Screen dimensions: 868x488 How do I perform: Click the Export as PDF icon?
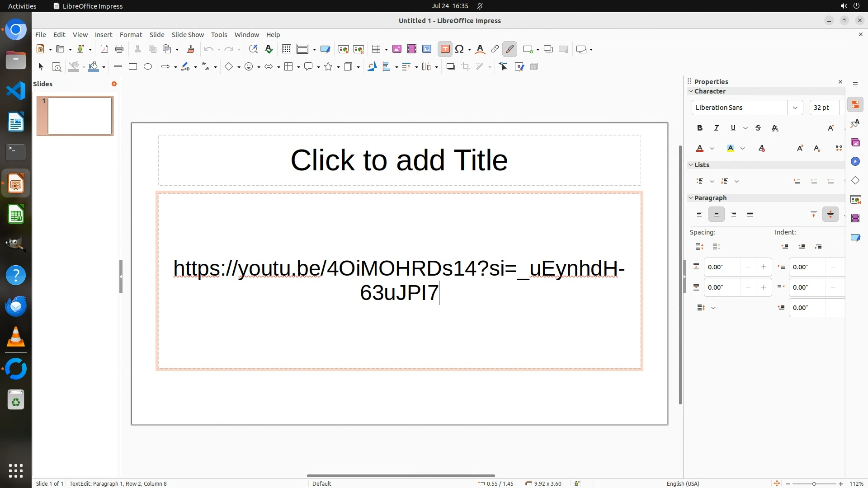click(x=104, y=49)
